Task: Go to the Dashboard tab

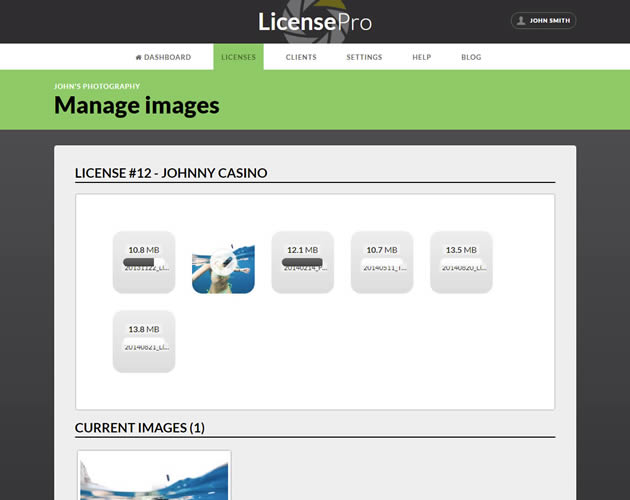Action: click(x=163, y=57)
